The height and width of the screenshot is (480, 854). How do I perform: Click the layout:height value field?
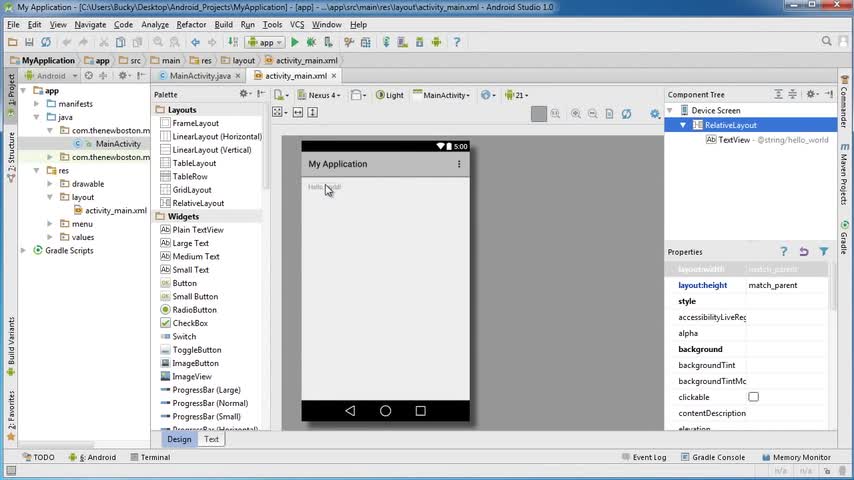pos(785,285)
